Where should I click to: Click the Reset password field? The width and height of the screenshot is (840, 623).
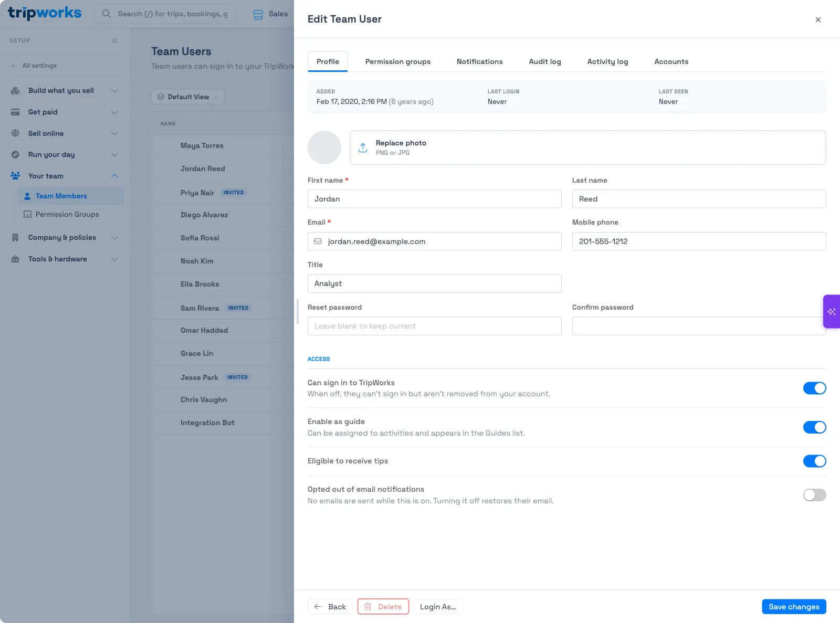[435, 326]
